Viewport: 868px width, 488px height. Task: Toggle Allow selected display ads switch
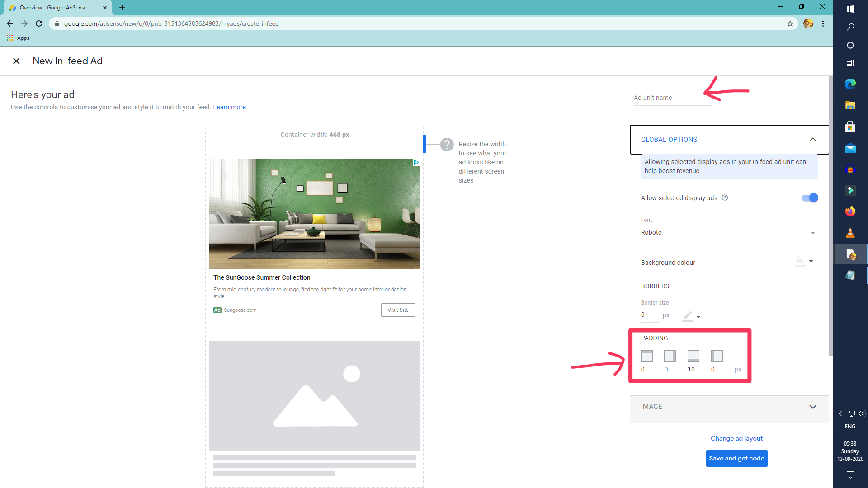click(x=810, y=197)
